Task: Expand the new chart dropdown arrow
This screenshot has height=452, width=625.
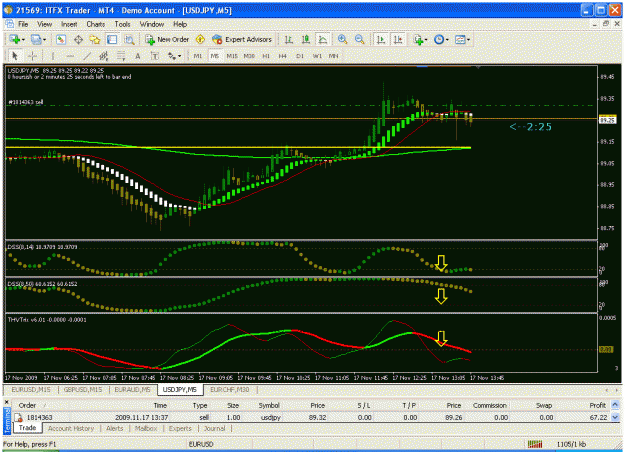Action: (23, 40)
